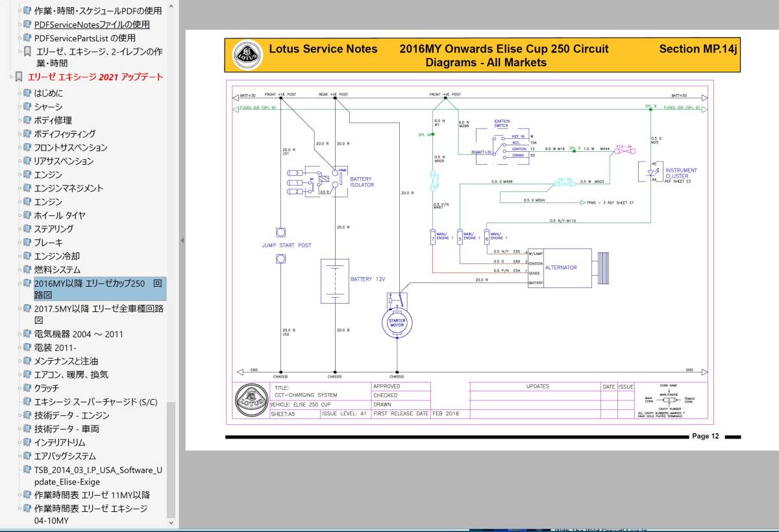Image resolution: width=779 pixels, height=532 pixels.
Task: Click the bookmark icon next to 電装 2011-
Action: tap(27, 348)
